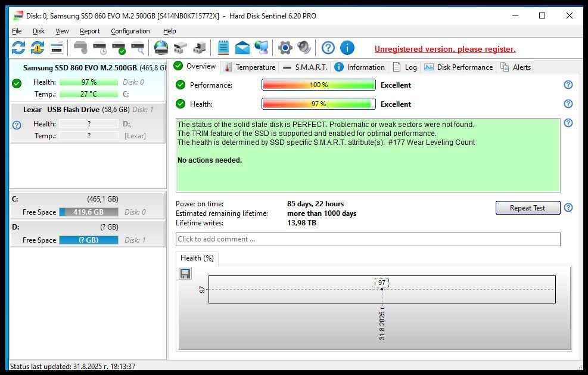Click the refresh icon with warning sign
The image size is (588, 375).
pos(38,48)
